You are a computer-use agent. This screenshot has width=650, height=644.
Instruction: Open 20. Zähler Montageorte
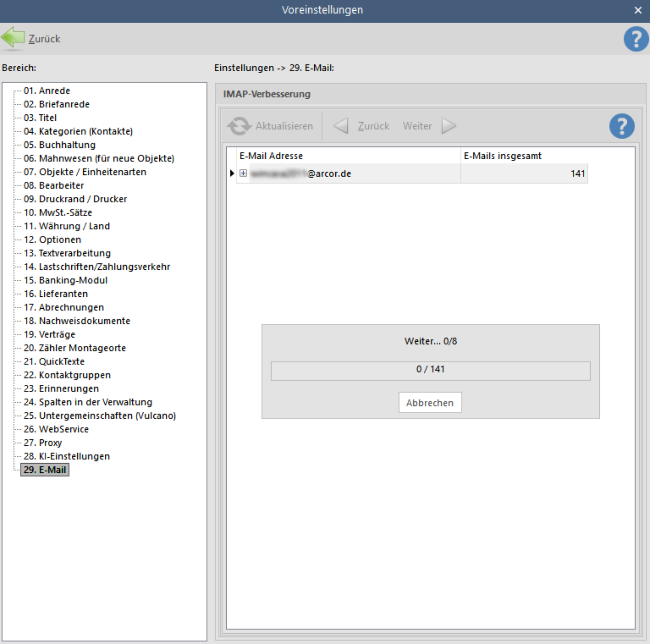pyautogui.click(x=75, y=348)
